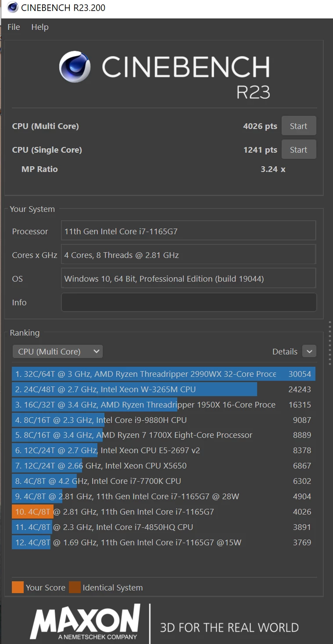Click the Cinebench title bar icon
This screenshot has height=644, width=333.
[13, 7]
